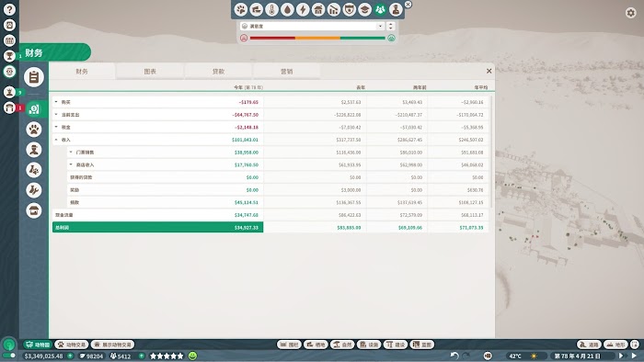This screenshot has width=644, height=362.
Task: Toggle the heatmap mode button near temperature
Action: coord(487,356)
